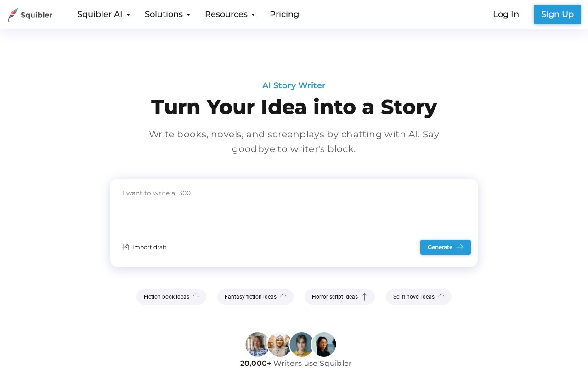The height and width of the screenshot is (392, 588).
Task: Expand the Resources dropdown menu
Action: click(x=230, y=14)
